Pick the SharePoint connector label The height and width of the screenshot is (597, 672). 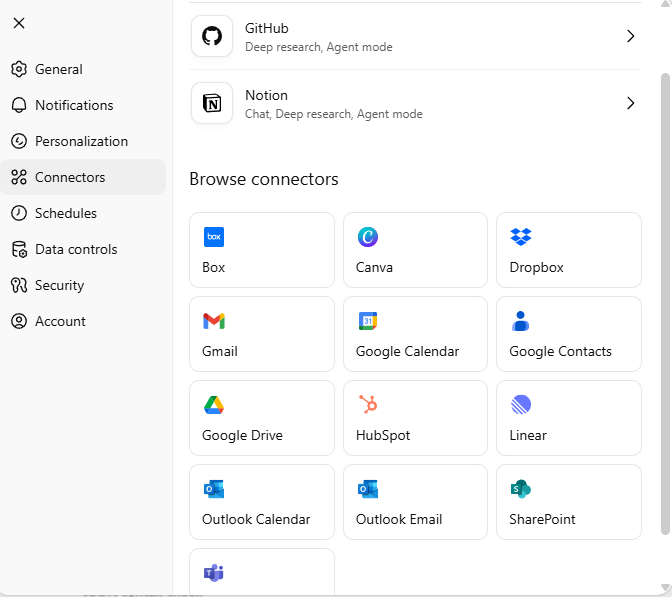(542, 519)
